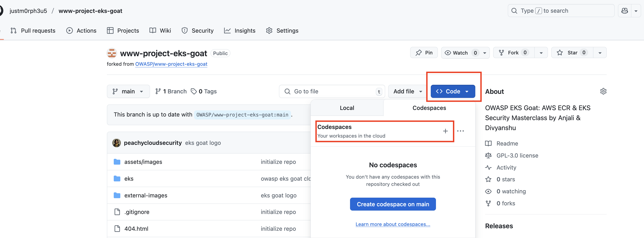
Task: Open the main branch selector dropdown
Action: click(x=128, y=91)
